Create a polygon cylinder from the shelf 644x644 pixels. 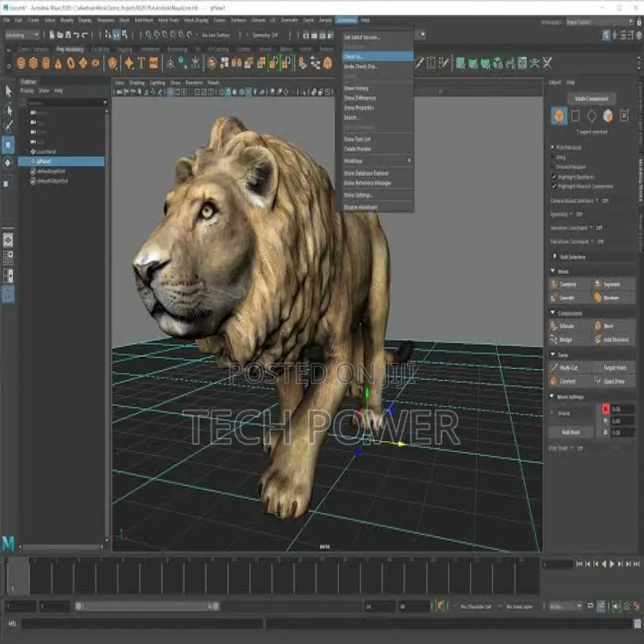pyautogui.click(x=46, y=63)
